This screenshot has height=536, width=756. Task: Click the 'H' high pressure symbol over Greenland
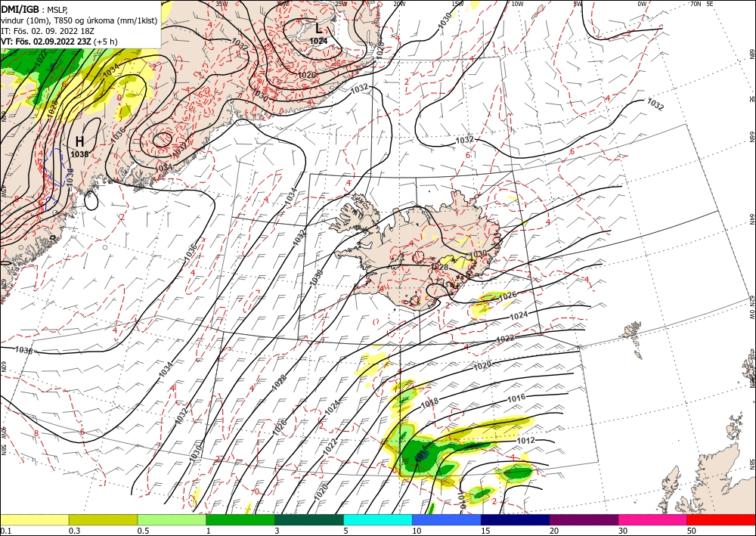[79, 141]
